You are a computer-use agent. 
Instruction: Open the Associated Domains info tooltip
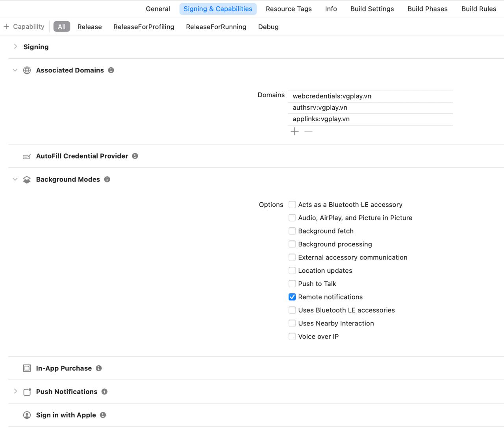click(x=111, y=70)
